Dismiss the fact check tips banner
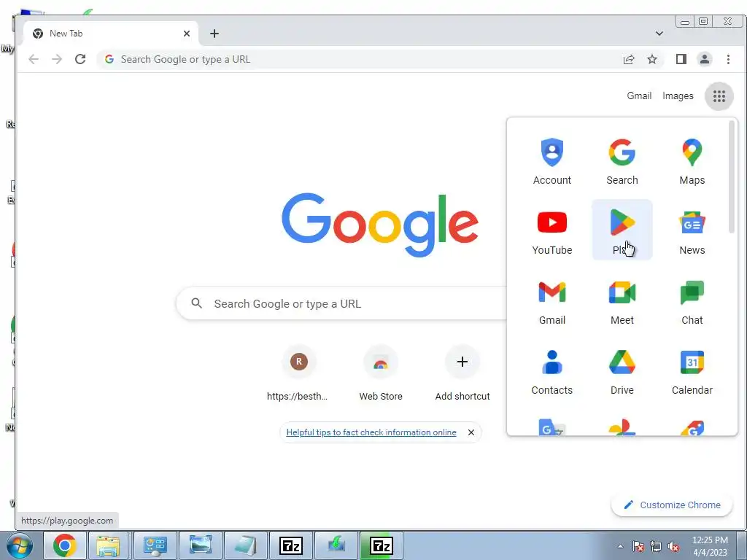The width and height of the screenshot is (747, 560). tap(471, 432)
